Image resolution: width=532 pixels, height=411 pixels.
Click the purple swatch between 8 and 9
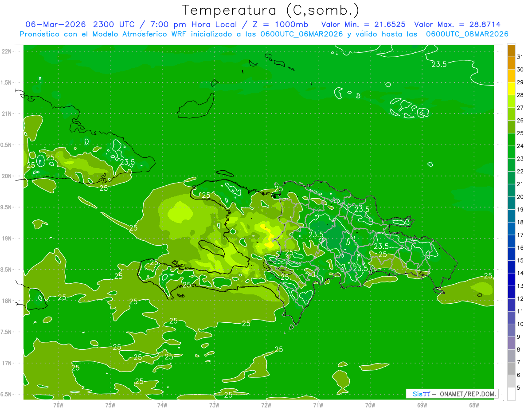point(511,343)
